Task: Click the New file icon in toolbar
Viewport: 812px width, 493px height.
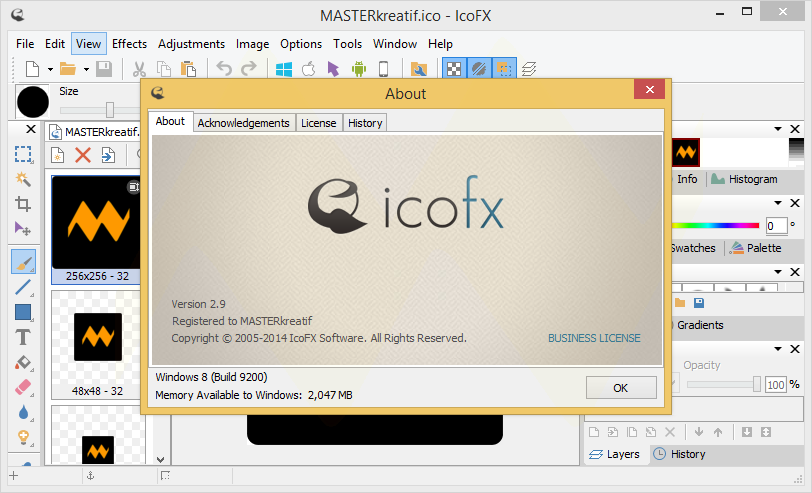Action: (33, 69)
